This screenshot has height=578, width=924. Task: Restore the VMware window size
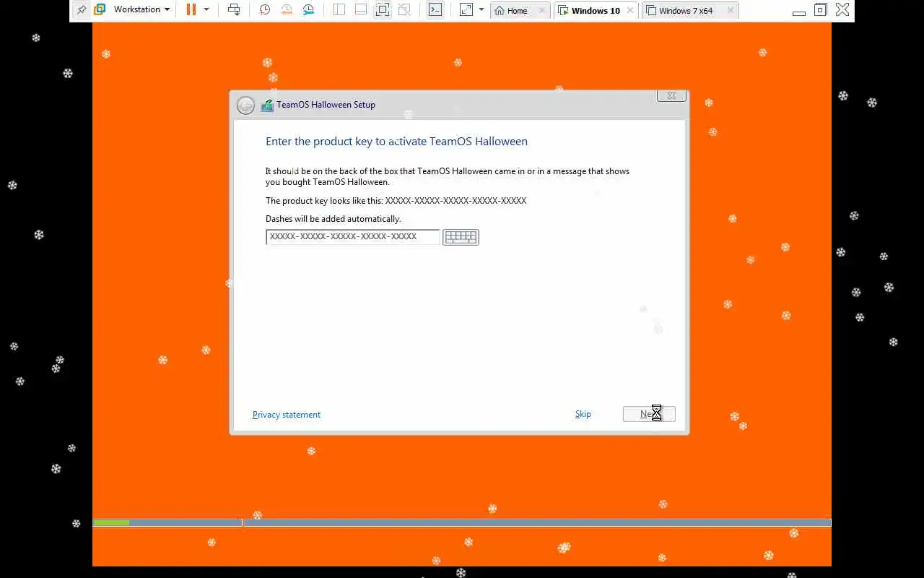pos(820,10)
